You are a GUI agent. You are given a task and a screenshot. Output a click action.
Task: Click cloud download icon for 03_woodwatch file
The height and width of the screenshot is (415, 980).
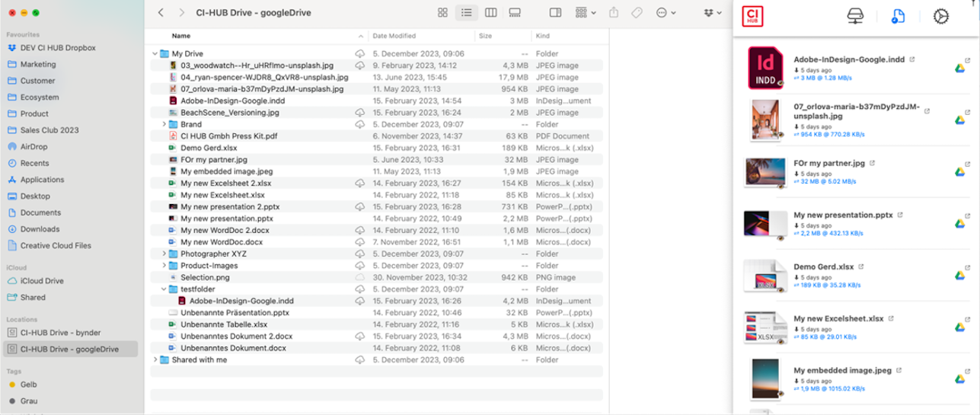click(360, 65)
